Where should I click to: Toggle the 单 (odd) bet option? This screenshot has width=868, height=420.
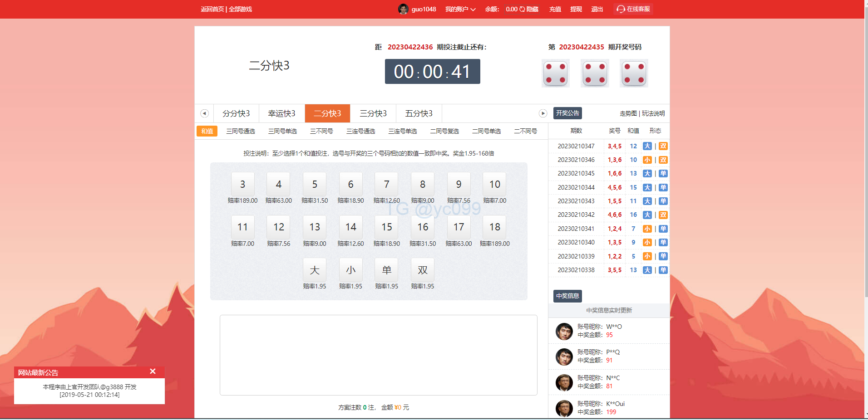coord(386,270)
